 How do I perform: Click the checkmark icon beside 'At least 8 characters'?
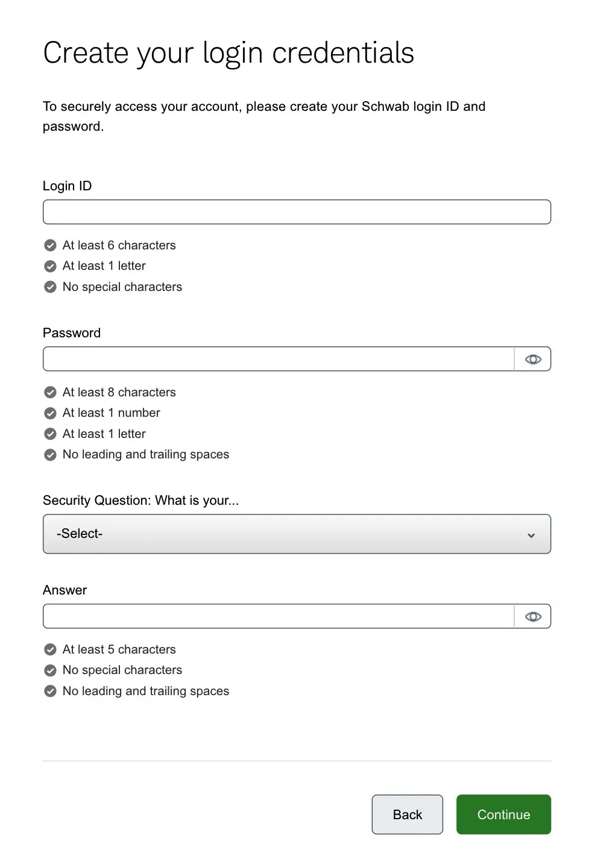[51, 392]
